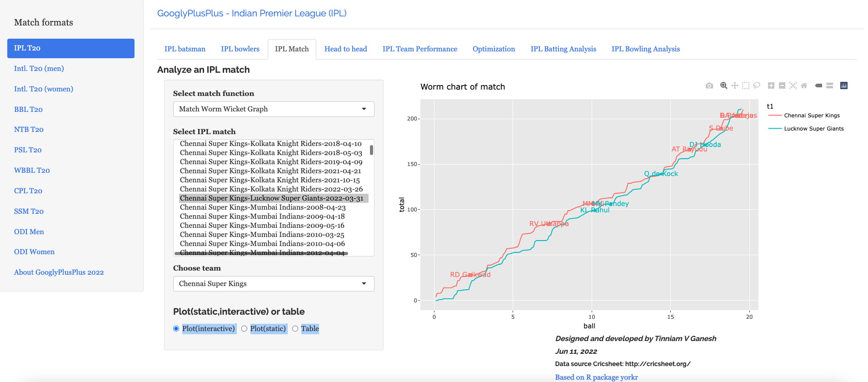Select Chennai Super Kings-Mumbai Indians-2008-04-23 match

tap(263, 207)
